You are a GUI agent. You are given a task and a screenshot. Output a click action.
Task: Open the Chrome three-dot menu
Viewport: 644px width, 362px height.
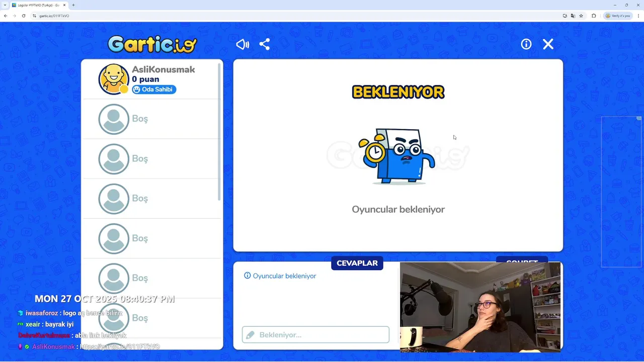(638, 16)
